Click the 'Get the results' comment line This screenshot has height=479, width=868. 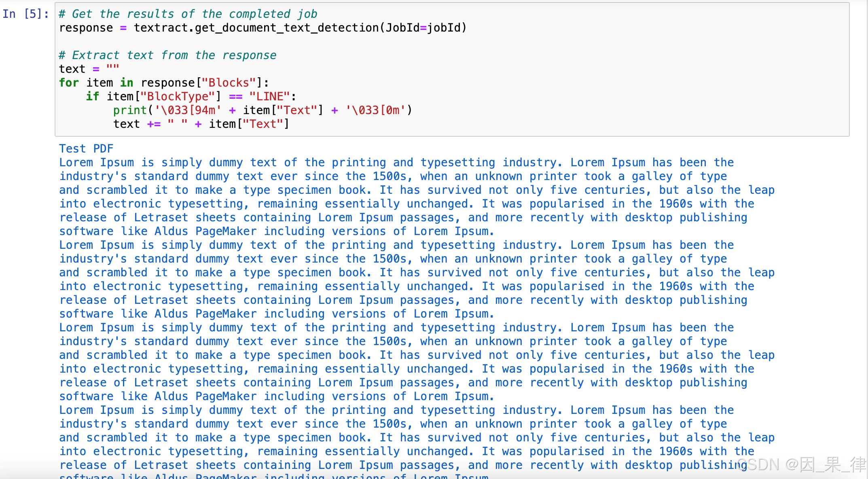click(188, 14)
